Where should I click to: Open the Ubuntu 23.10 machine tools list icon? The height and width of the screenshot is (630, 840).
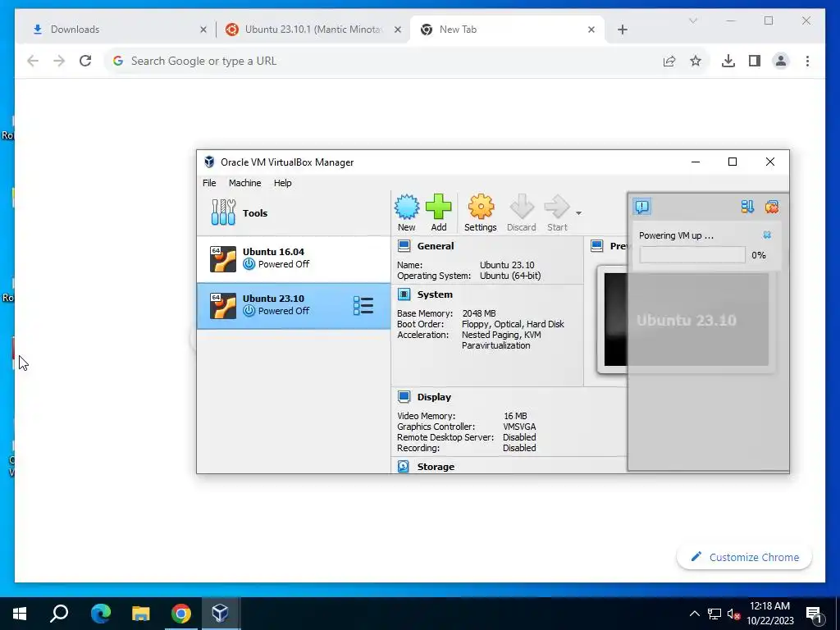[363, 306]
